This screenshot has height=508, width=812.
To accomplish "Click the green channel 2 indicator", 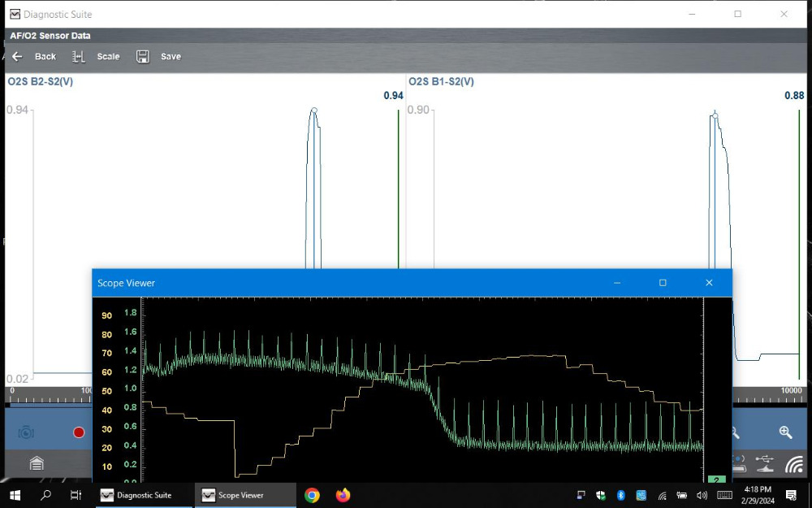I will coord(716,480).
